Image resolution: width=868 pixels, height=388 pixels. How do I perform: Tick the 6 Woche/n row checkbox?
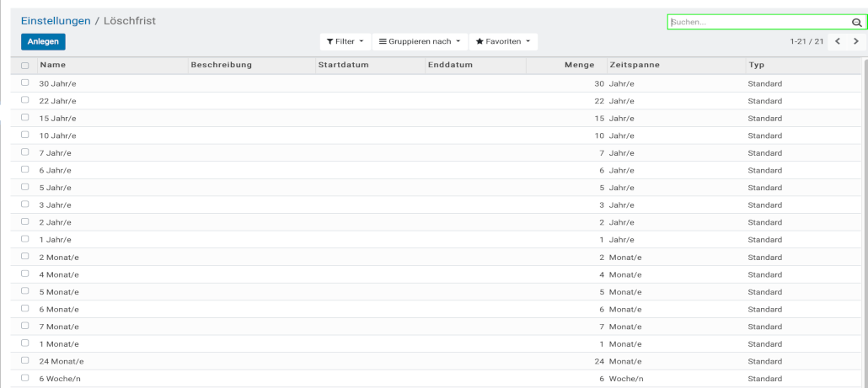25,378
